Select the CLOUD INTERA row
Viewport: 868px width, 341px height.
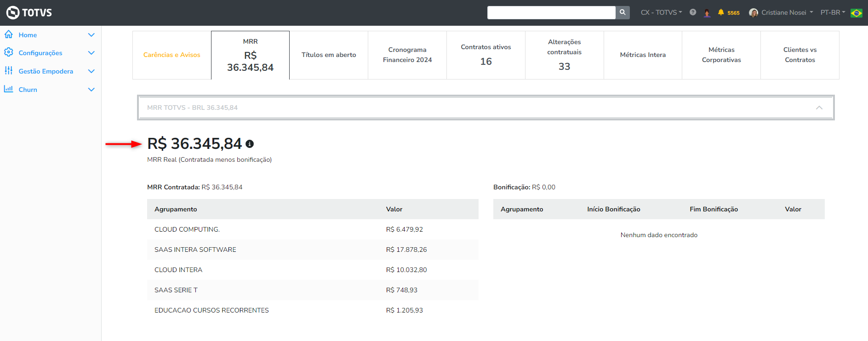point(313,270)
